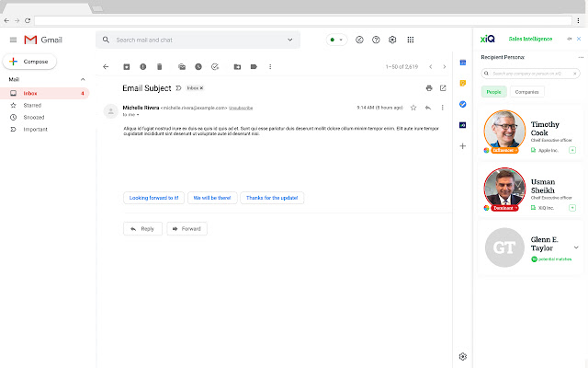The height and width of the screenshot is (368, 588).
Task: Expand Glenn E. Taylor potential matches
Action: click(576, 247)
